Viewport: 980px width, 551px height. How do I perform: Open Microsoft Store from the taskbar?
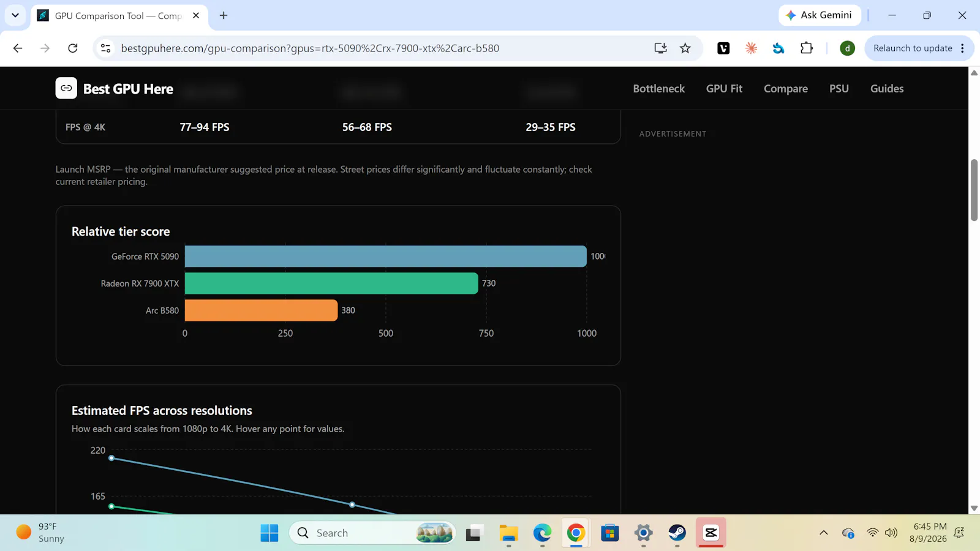click(610, 533)
